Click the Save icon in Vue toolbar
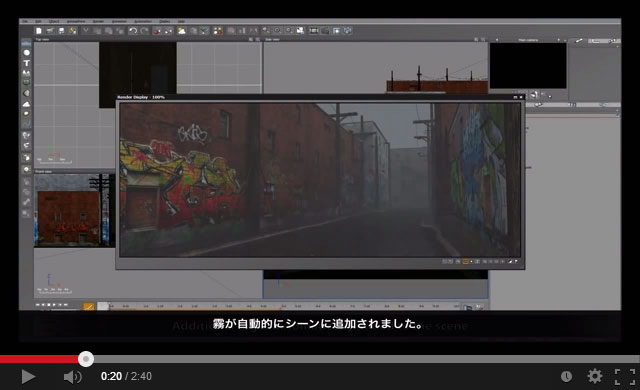This screenshot has width=640, height=390. (61, 31)
